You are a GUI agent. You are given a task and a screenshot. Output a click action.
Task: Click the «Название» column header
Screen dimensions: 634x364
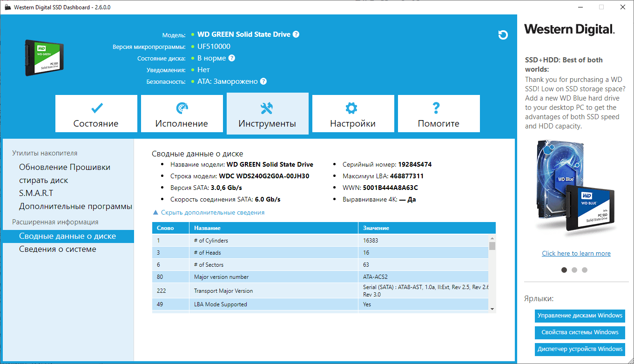click(x=274, y=228)
